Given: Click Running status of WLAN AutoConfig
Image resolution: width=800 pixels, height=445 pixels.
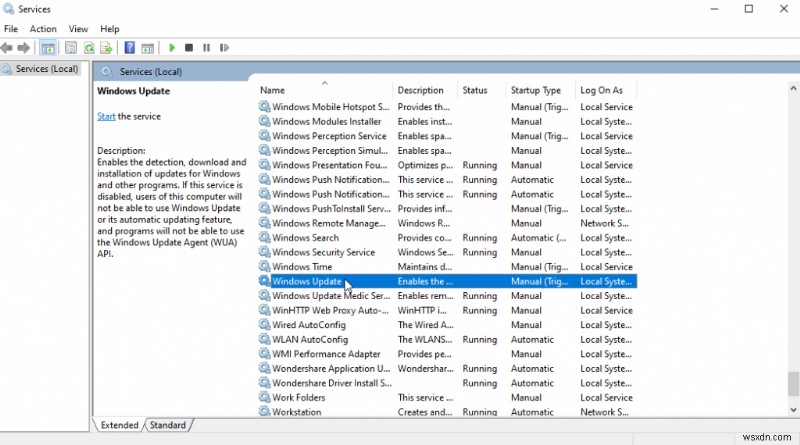Looking at the screenshot, I should tap(480, 339).
